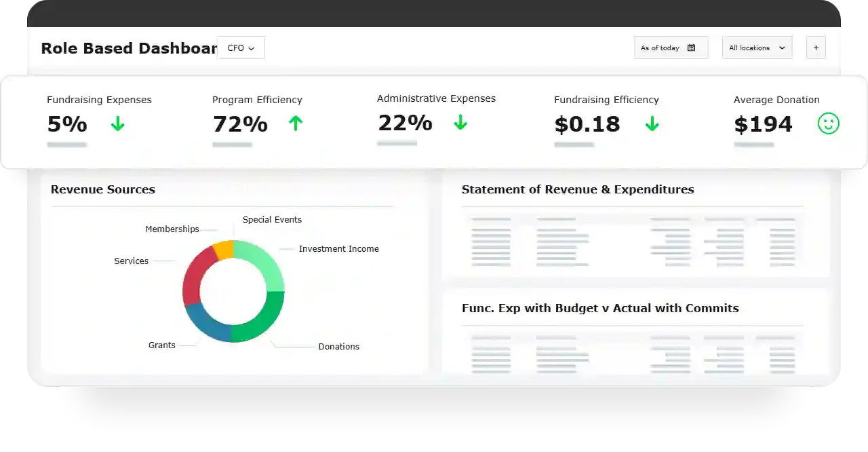Click the red Services donut segment
Viewport: 868px width, 452px height.
[x=193, y=277]
